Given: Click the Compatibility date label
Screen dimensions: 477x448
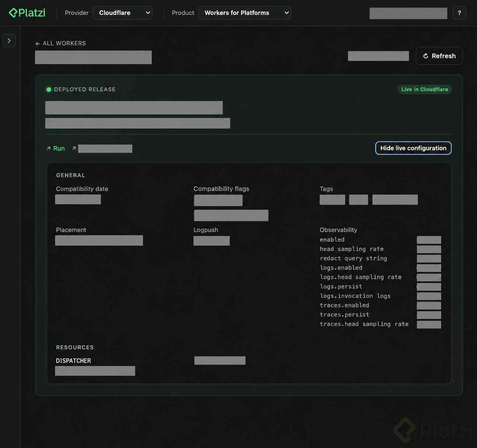Looking at the screenshot, I should click(82, 189).
